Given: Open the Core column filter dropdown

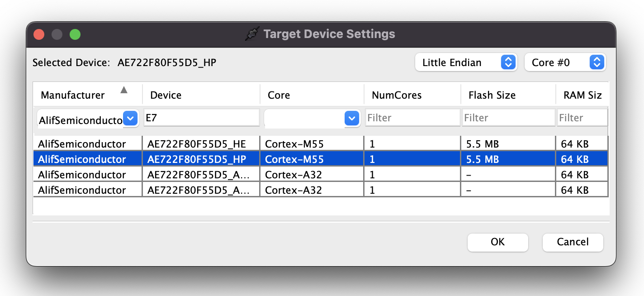Looking at the screenshot, I should click(351, 118).
